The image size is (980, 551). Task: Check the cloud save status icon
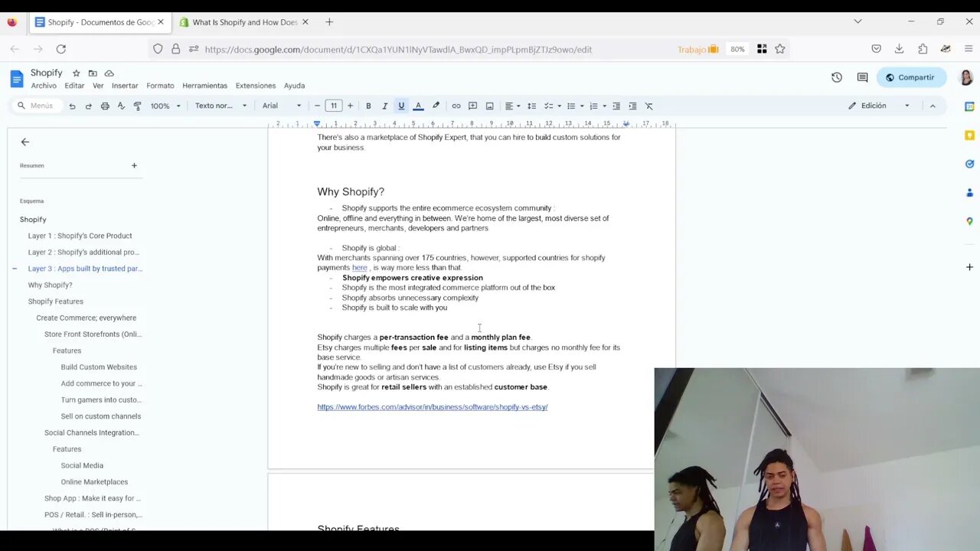pos(109,73)
